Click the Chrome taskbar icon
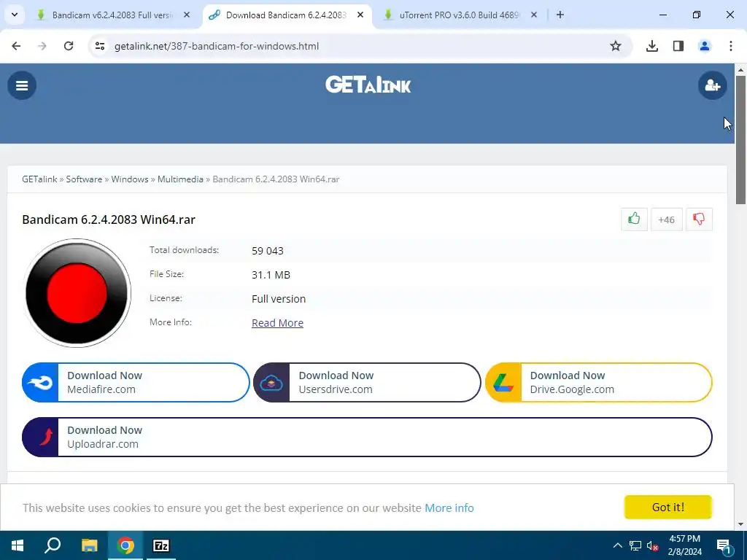 click(125, 545)
